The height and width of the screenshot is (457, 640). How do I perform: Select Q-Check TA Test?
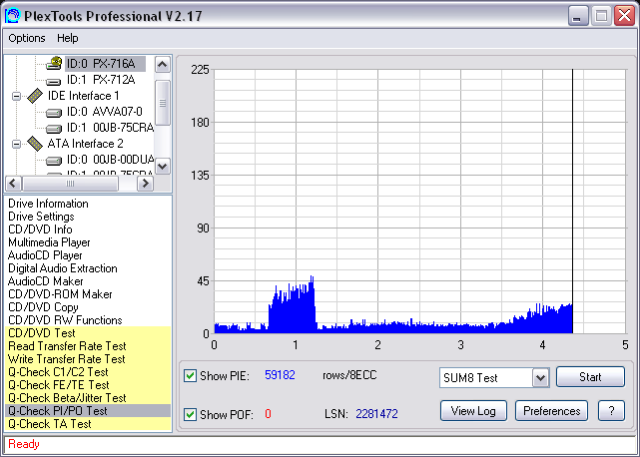(x=88, y=424)
